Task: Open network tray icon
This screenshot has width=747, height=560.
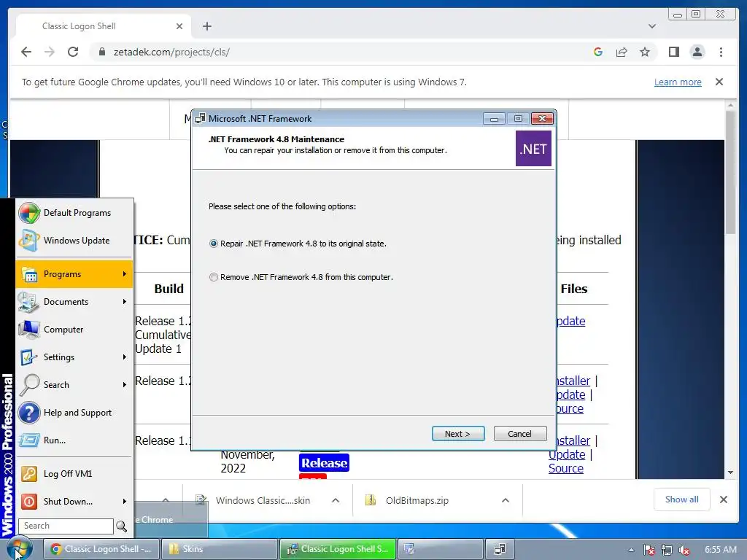Action: [667, 550]
